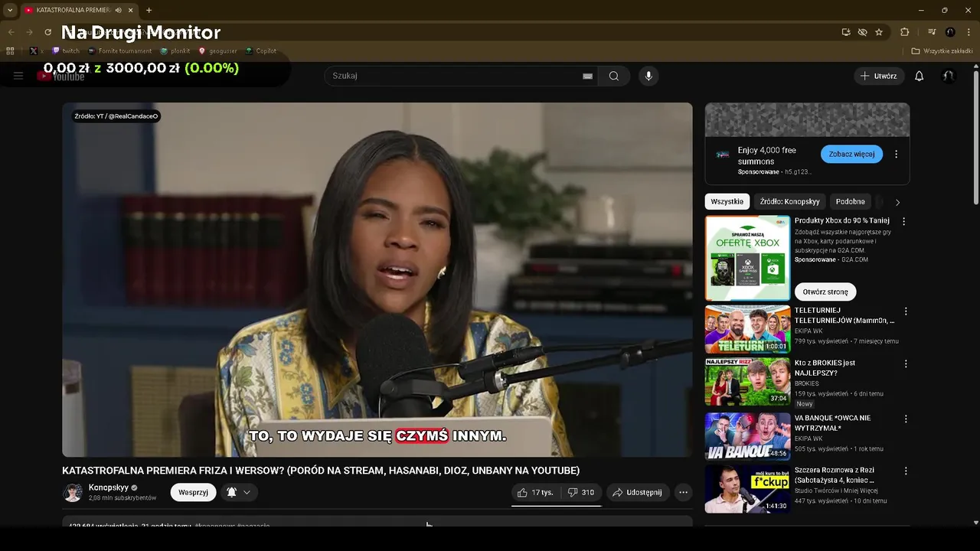Open the YouTube guide hamburger menu
Image resolution: width=980 pixels, height=551 pixels.
[18, 76]
